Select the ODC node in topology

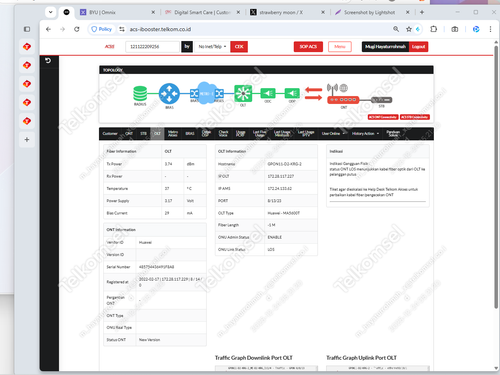[x=268, y=93]
